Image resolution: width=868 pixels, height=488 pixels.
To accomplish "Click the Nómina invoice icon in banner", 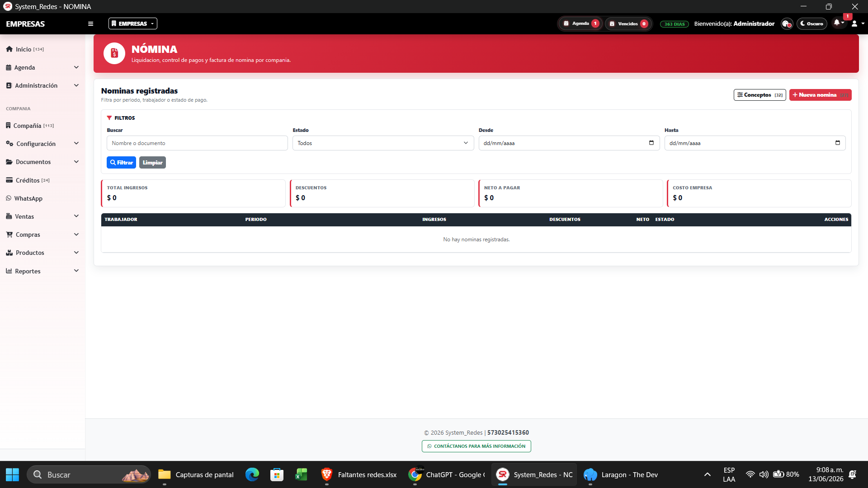I will coord(114,53).
